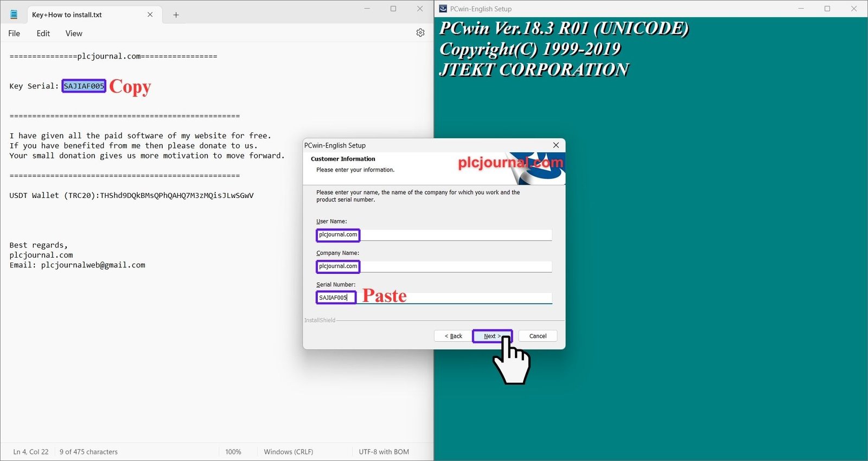This screenshot has width=868, height=461.
Task: Click the USDT Wallet address line
Action: pyautogui.click(x=131, y=196)
